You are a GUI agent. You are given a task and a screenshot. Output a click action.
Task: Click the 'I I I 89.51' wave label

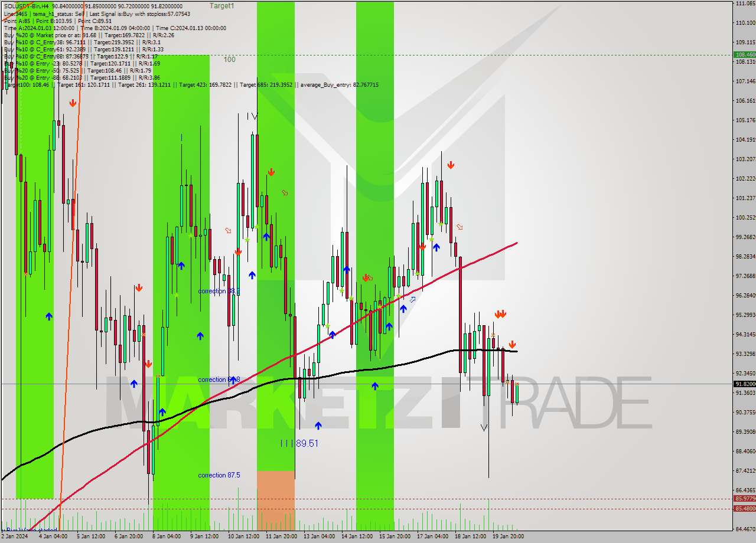click(299, 443)
